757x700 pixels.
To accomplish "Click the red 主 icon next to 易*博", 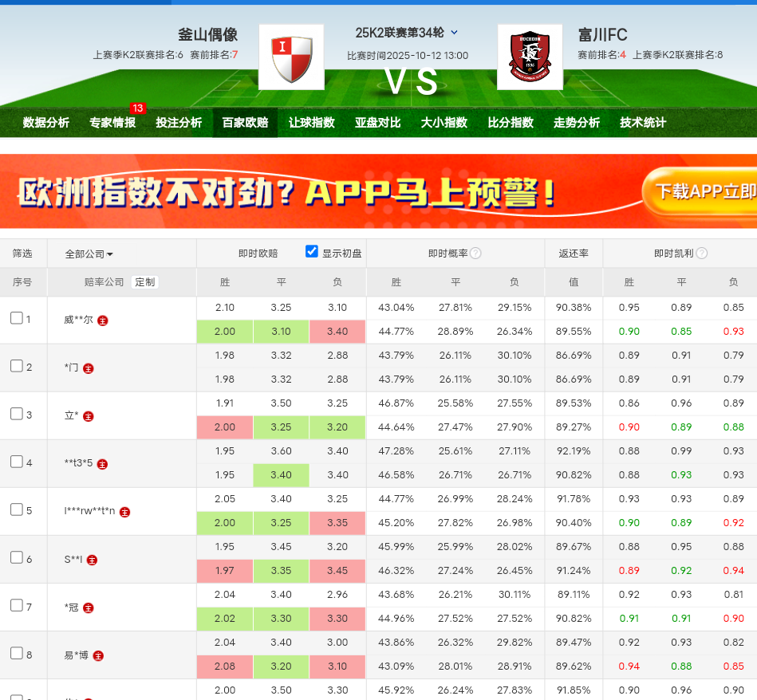I will pyautogui.click(x=98, y=655).
